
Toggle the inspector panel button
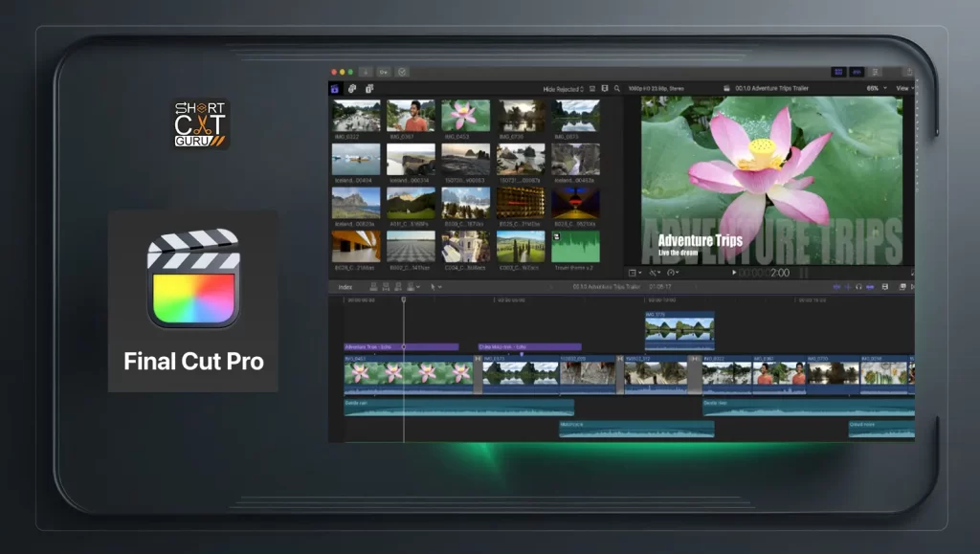click(x=876, y=72)
